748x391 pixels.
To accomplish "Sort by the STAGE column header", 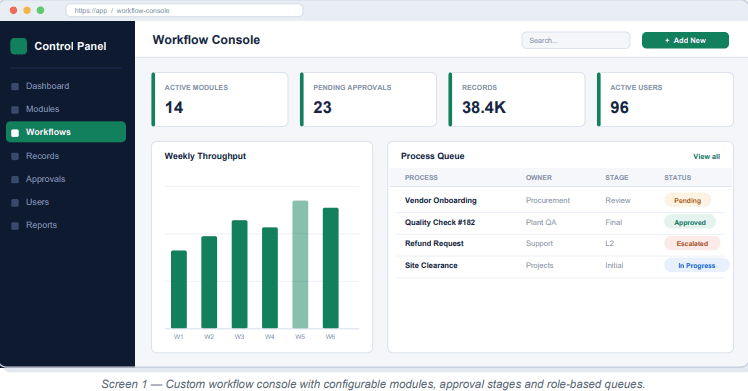I will (617, 177).
